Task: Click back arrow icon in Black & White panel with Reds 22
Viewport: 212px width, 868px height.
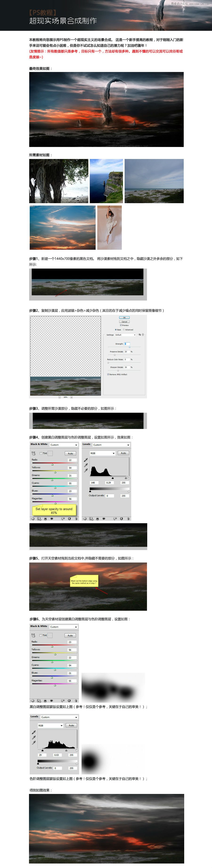Action: pos(33,519)
